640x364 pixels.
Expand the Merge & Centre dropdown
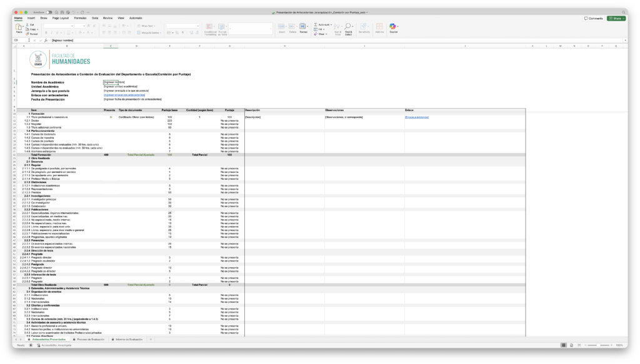[161, 32]
